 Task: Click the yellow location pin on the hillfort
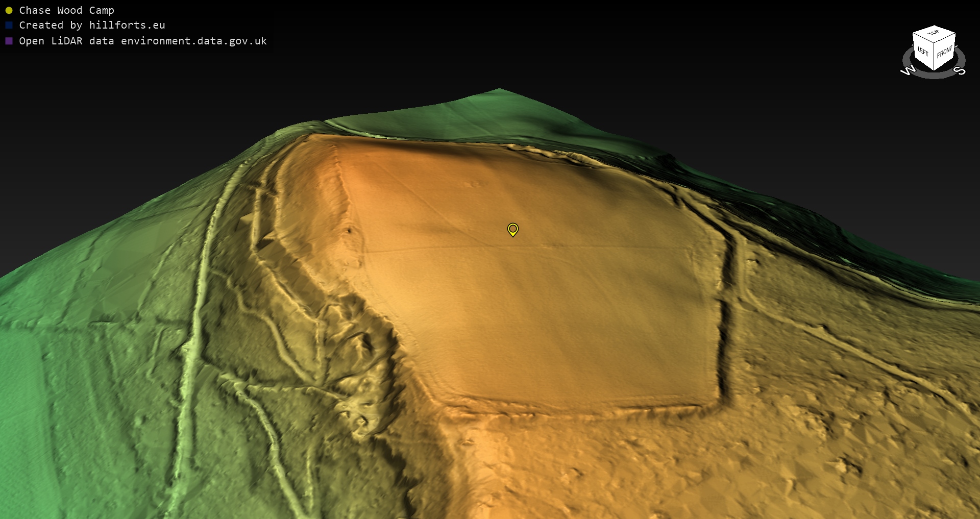click(512, 229)
